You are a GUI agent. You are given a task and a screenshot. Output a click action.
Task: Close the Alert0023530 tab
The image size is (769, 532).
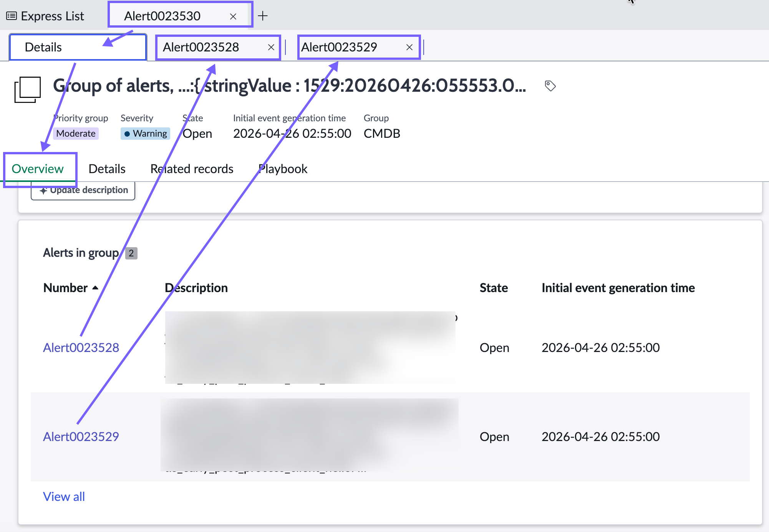pos(233,17)
